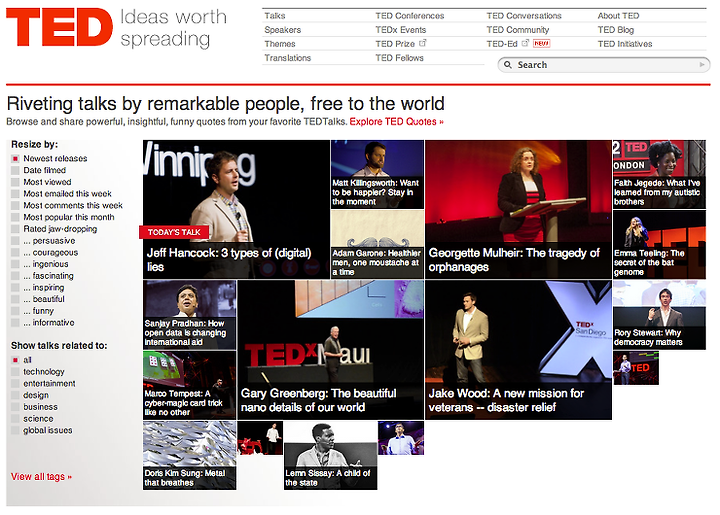Viewport: 720px width, 515px height.
Task: Open TED Conversations
Action: pyautogui.click(x=524, y=16)
